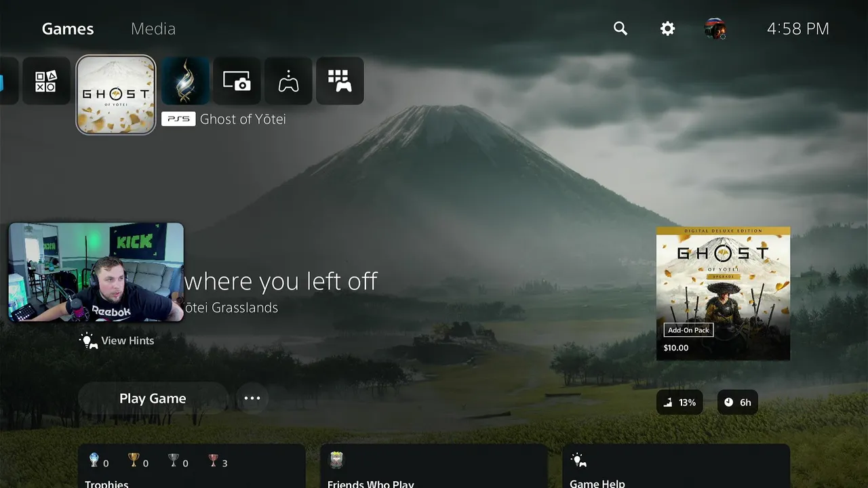Click the 4:58 PM clock
The image size is (868, 488).
[x=798, y=28]
